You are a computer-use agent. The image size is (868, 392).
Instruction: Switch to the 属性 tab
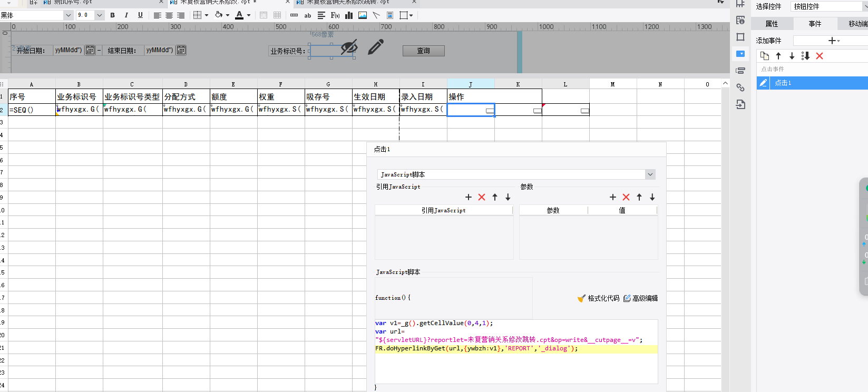point(772,24)
